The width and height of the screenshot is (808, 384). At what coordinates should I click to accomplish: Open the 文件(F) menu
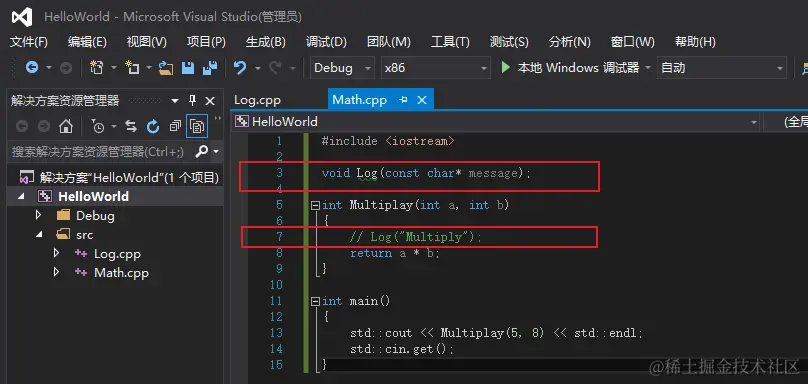pyautogui.click(x=29, y=42)
